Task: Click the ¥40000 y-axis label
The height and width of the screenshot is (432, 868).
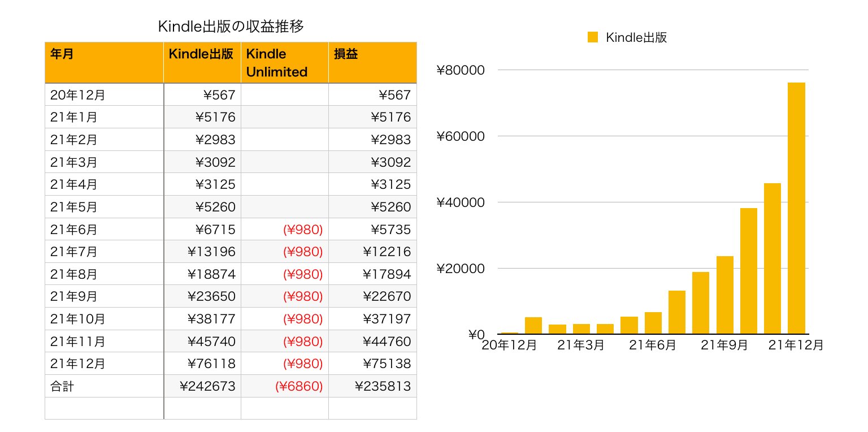Action: coord(461,202)
